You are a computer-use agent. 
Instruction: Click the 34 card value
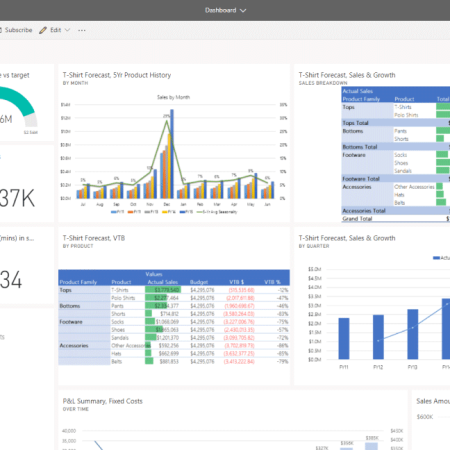pos(11,280)
